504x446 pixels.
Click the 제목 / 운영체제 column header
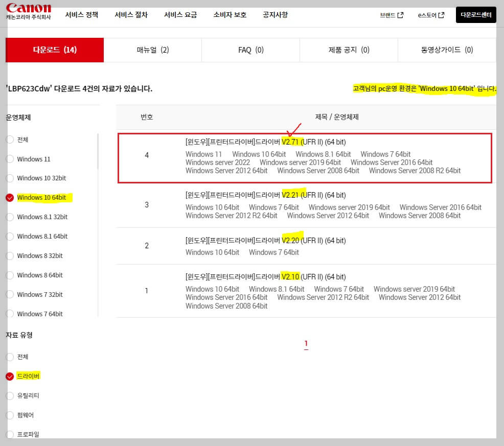(x=337, y=117)
